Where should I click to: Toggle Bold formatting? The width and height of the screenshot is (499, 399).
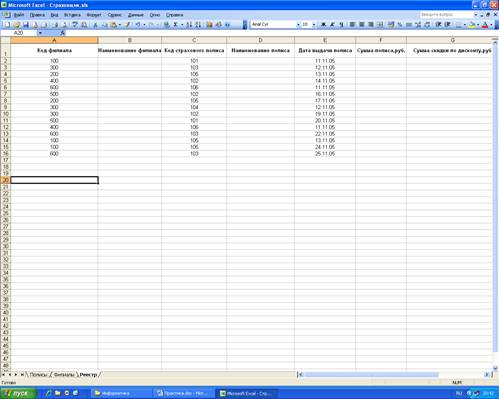tap(323, 25)
